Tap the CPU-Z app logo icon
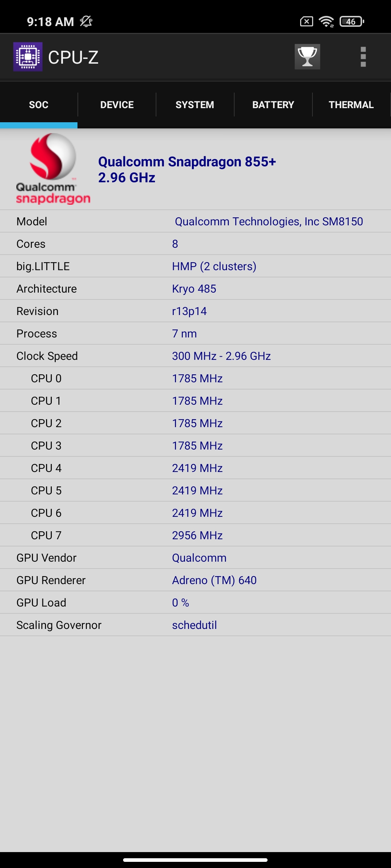This screenshot has width=391, height=868. click(28, 57)
